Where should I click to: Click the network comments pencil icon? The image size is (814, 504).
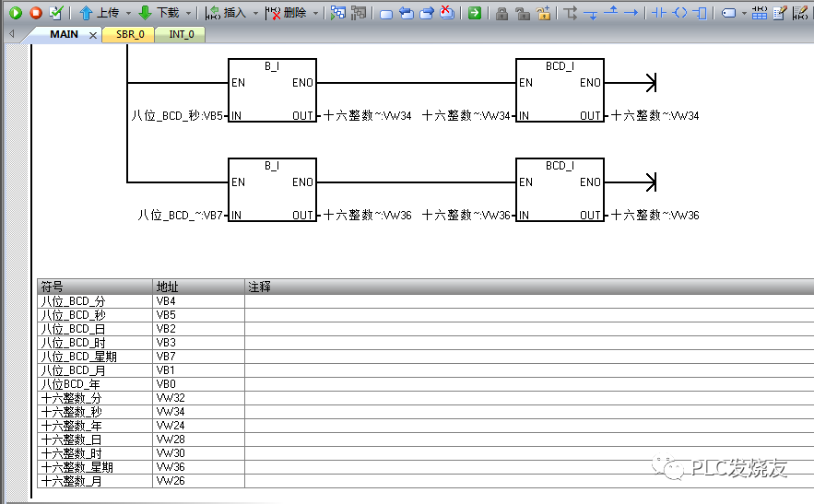click(x=800, y=13)
